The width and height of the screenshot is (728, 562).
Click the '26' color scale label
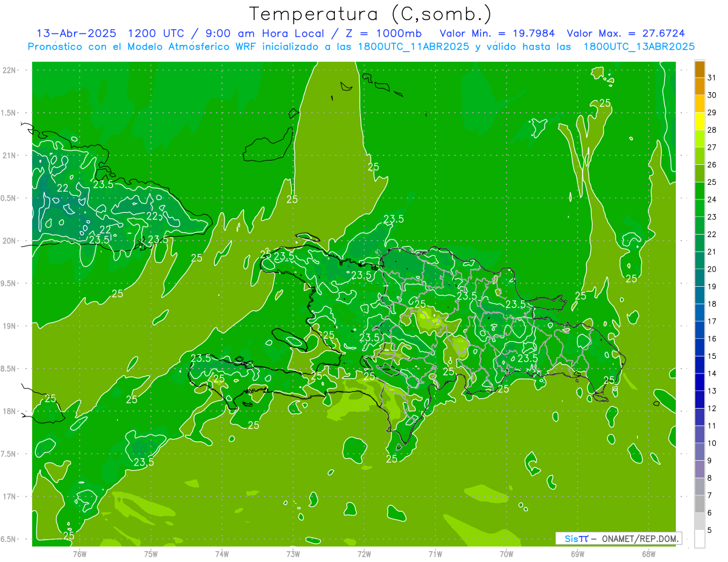pos(712,165)
